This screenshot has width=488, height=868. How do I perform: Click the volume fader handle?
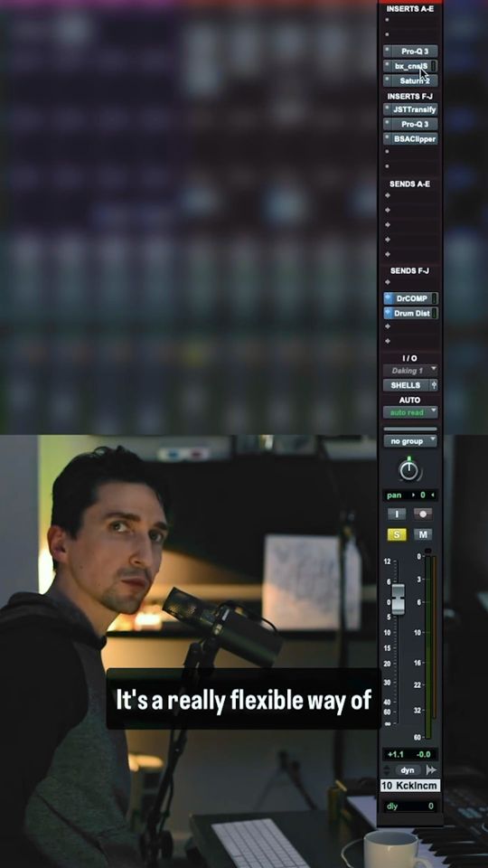[x=398, y=599]
